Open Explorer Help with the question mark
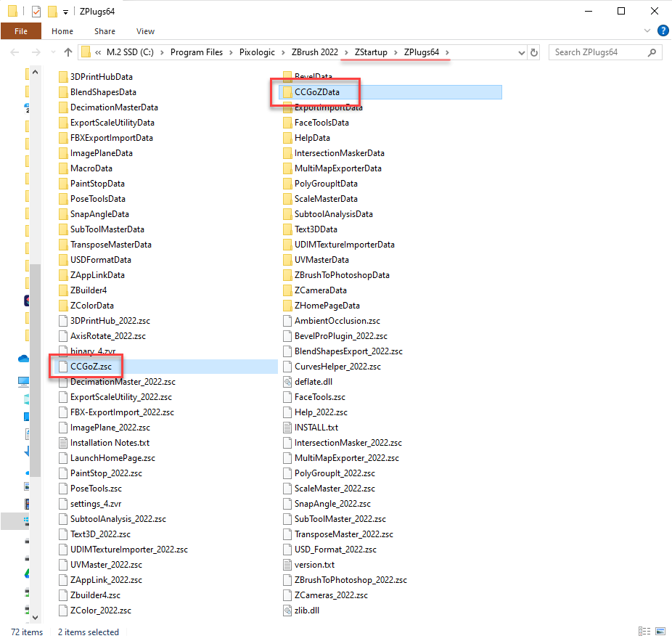The image size is (672, 641). pyautogui.click(x=663, y=31)
